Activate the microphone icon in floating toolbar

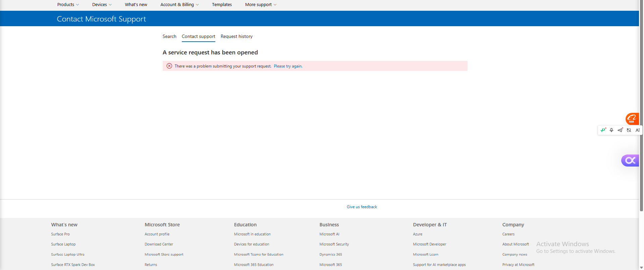click(x=611, y=130)
